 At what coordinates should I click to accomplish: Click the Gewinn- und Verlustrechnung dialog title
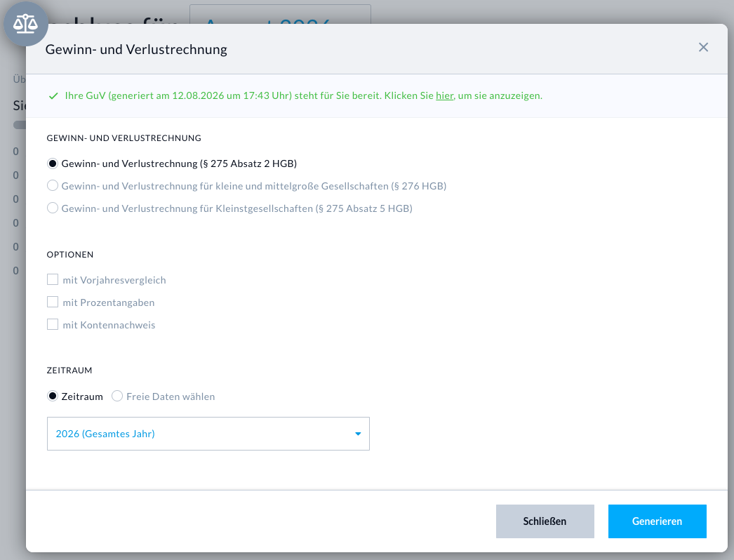pos(136,49)
